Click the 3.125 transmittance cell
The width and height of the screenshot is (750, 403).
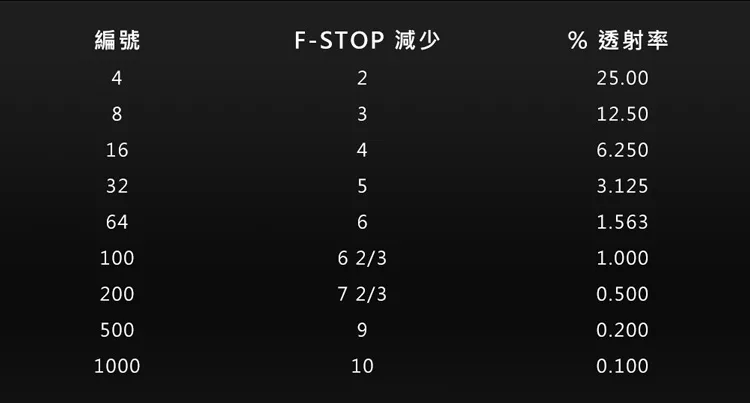click(x=622, y=187)
